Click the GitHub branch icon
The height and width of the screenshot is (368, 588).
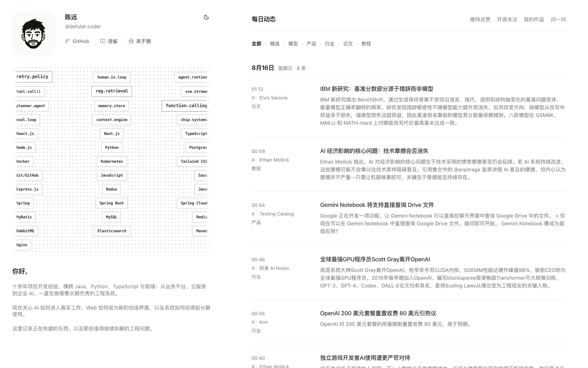(67, 41)
